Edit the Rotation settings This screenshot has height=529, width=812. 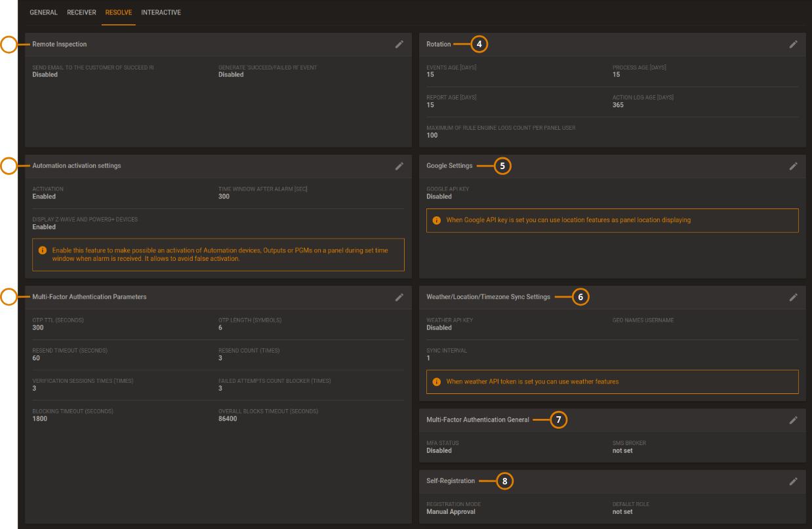click(793, 44)
